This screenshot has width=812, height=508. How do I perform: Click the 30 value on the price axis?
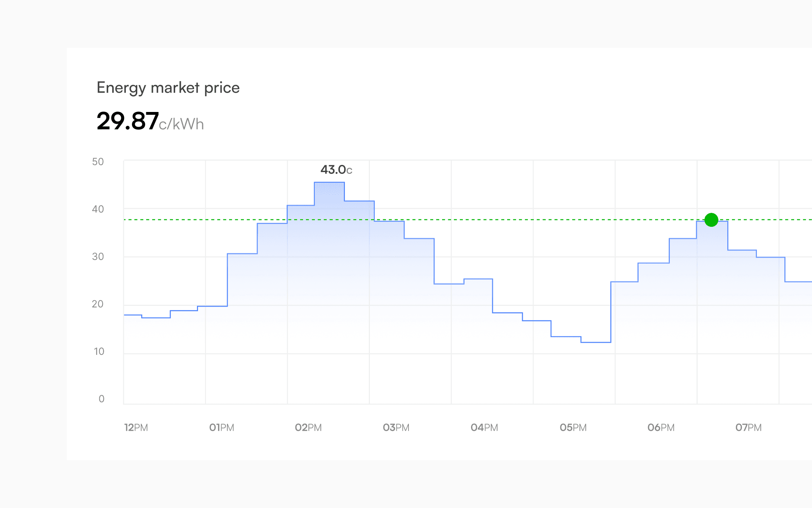coord(98,257)
